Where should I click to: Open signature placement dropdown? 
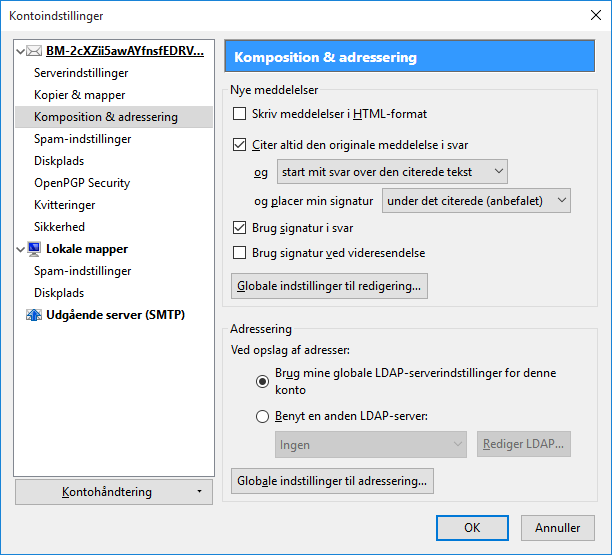click(x=476, y=201)
